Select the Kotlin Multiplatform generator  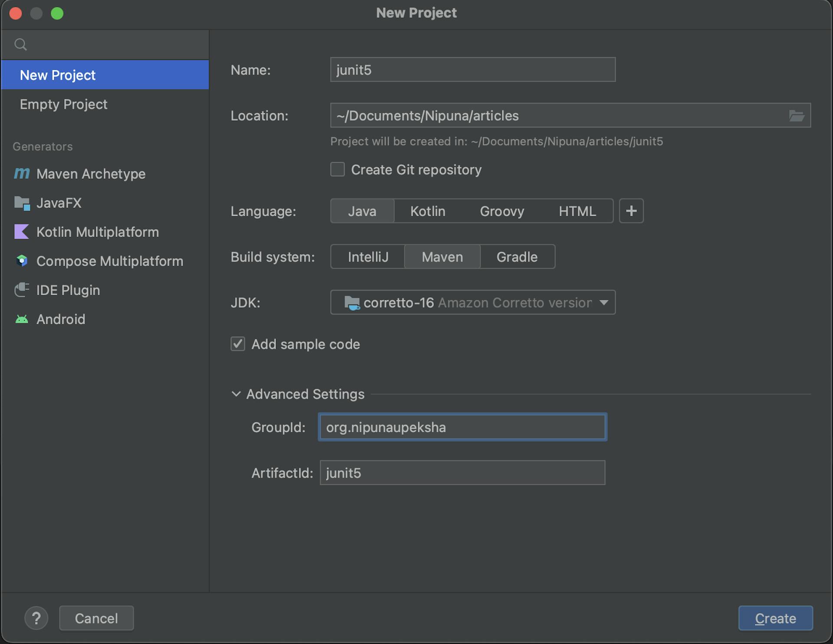[x=98, y=232]
